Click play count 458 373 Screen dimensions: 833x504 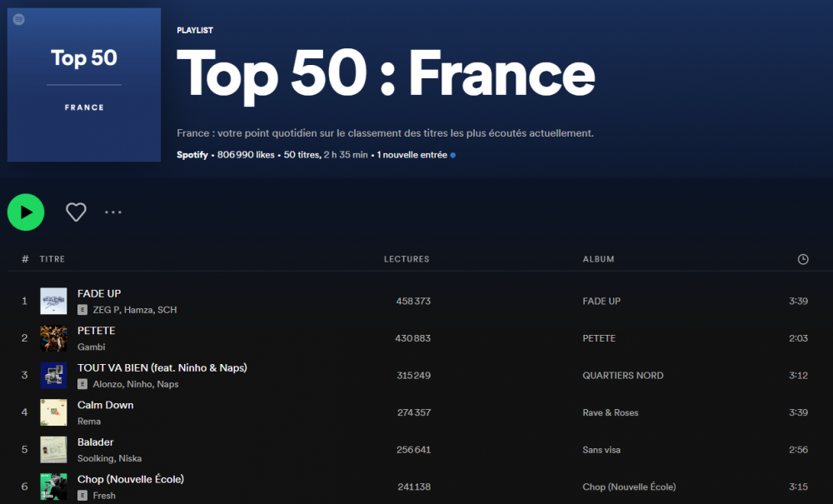pyautogui.click(x=413, y=301)
